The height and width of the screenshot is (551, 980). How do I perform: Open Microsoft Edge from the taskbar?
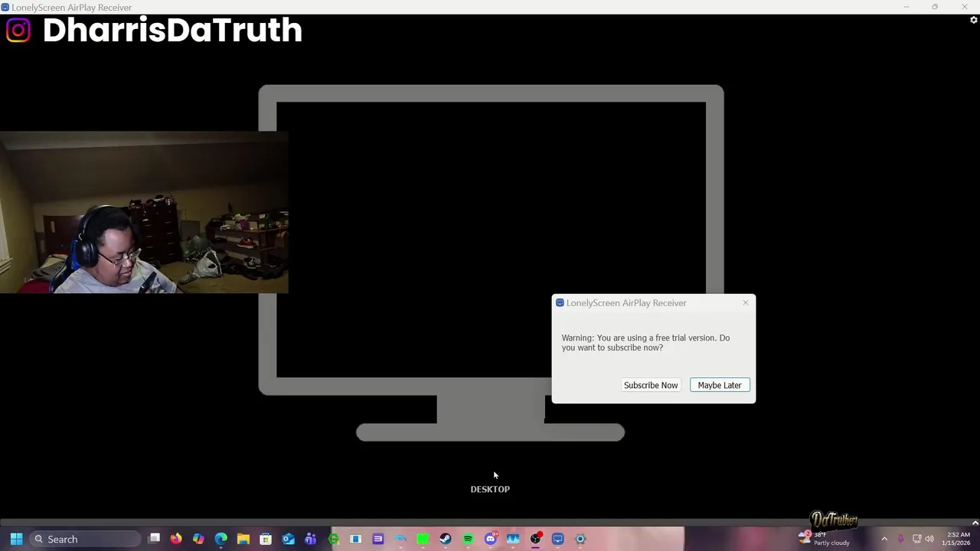click(220, 539)
